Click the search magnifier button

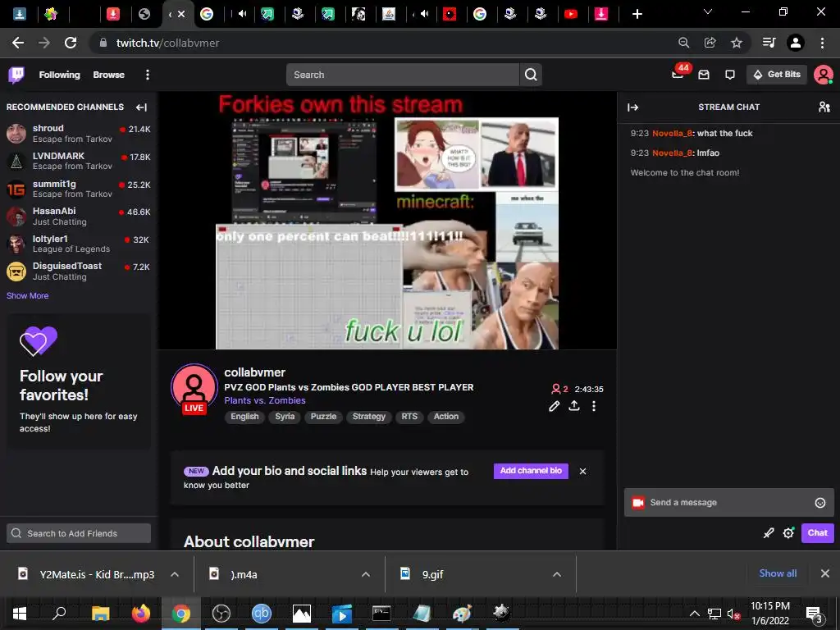point(531,75)
